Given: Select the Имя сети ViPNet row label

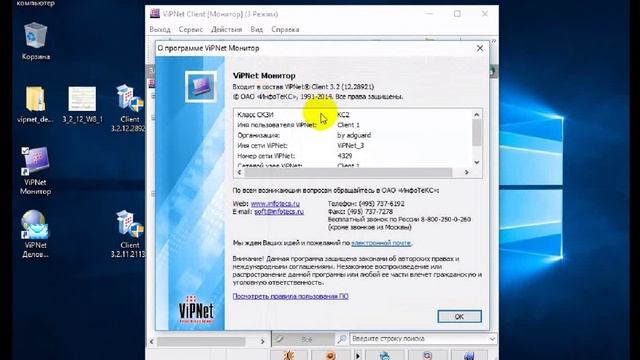Looking at the screenshot, I should point(262,145).
